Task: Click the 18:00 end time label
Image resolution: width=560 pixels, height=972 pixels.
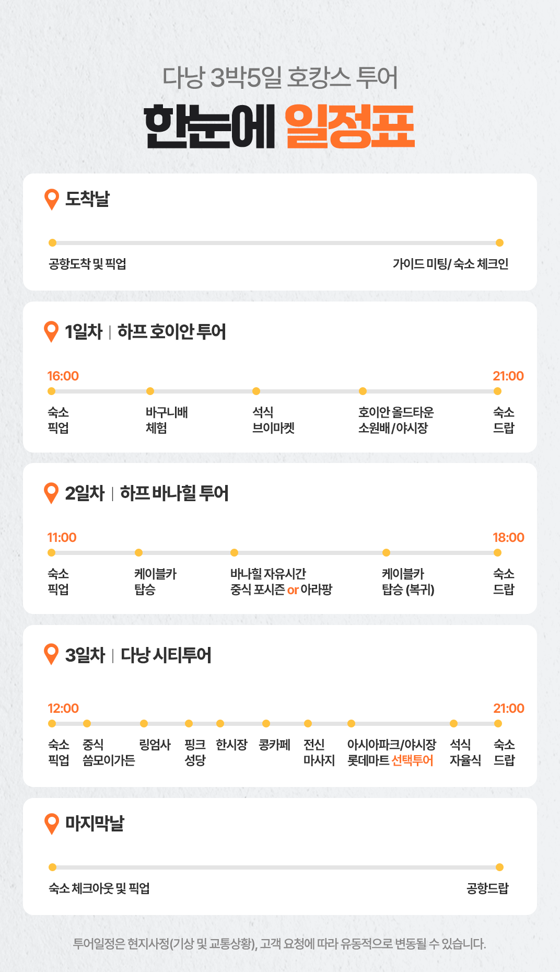Action: (x=508, y=538)
